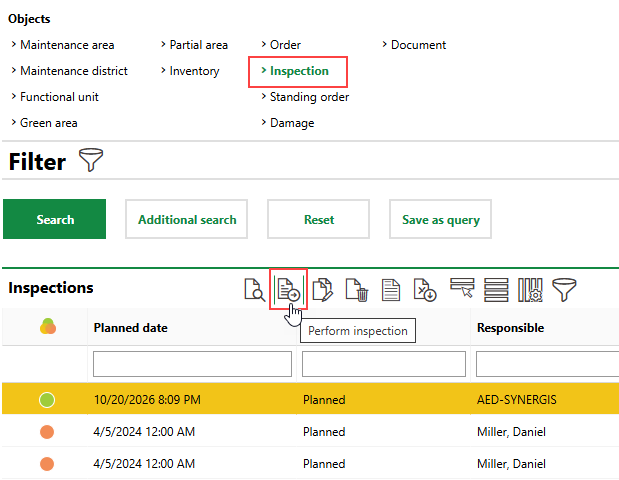
Task: Open the Inspection menu item
Action: [298, 71]
